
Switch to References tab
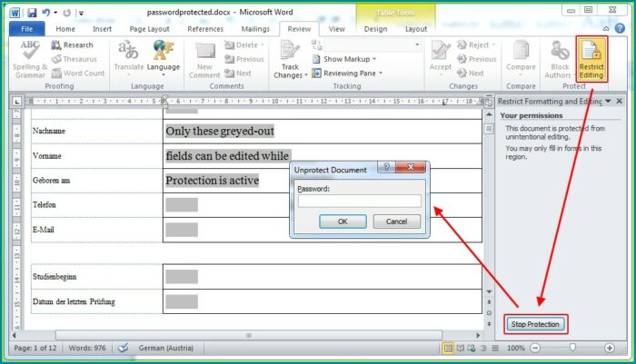[x=205, y=29]
